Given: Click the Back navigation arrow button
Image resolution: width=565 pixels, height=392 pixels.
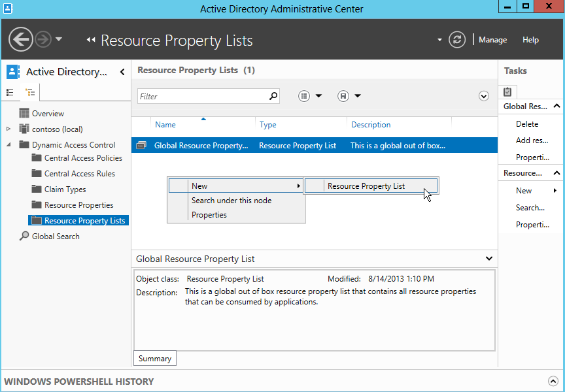Looking at the screenshot, I should click(x=20, y=39).
